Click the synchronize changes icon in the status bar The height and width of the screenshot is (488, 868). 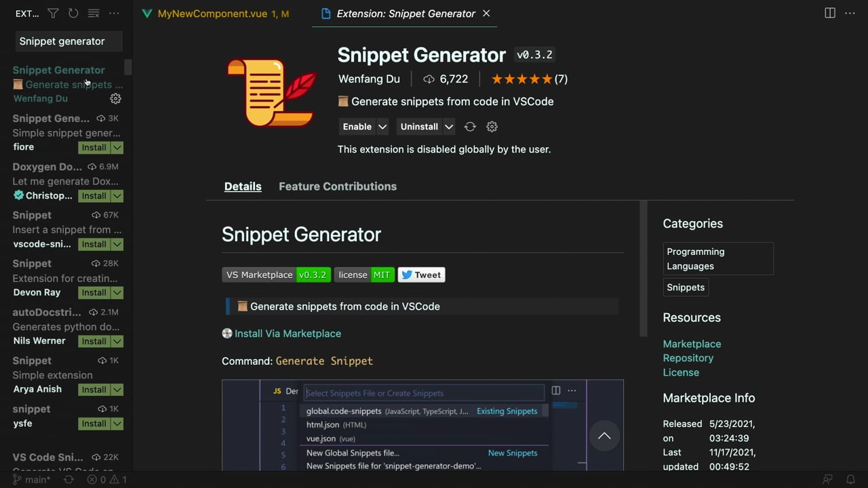68,479
